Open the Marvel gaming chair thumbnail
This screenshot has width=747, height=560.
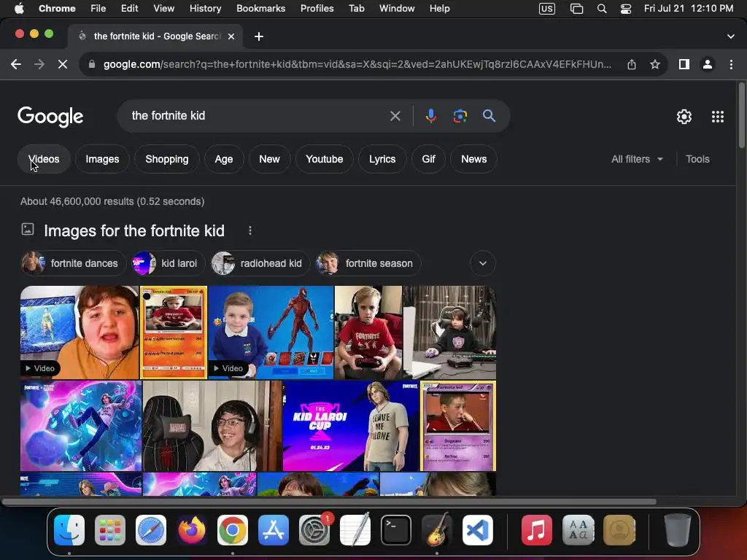[x=212, y=426]
